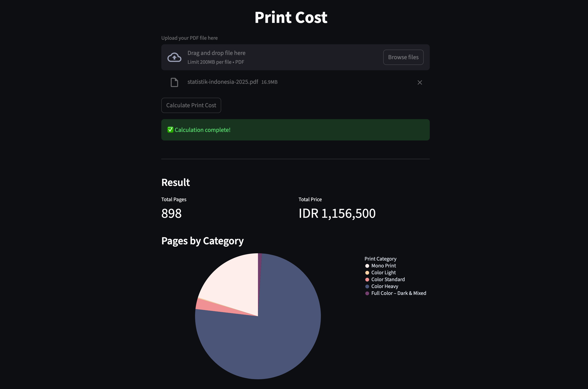Select the Color Light legend bullet icon
The height and width of the screenshot is (389, 588).
(367, 272)
